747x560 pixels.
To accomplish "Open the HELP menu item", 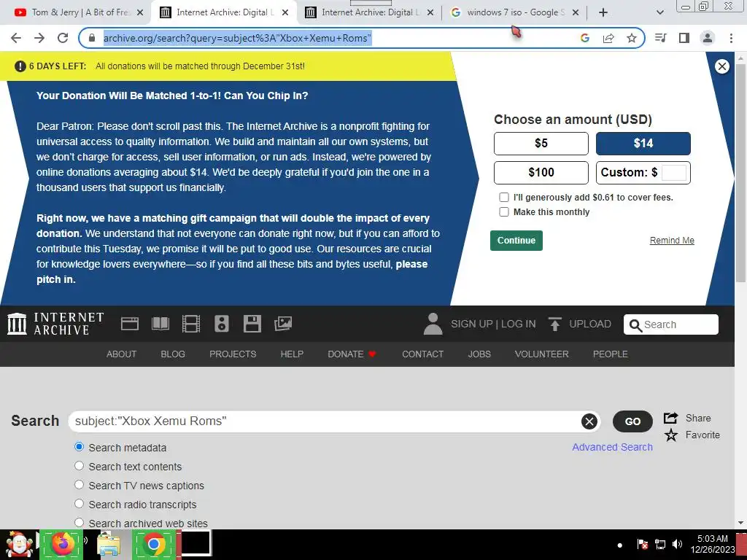I will click(292, 354).
